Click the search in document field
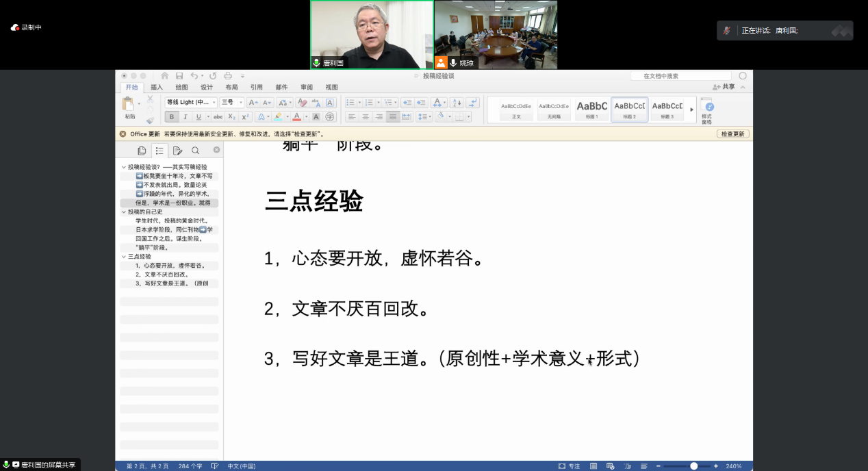The image size is (868, 471). (x=682, y=76)
